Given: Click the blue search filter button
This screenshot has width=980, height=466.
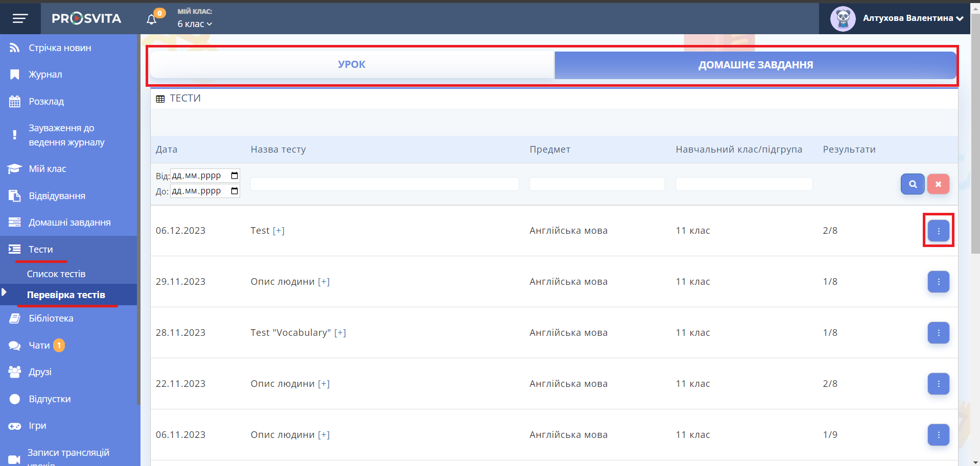Looking at the screenshot, I should [x=912, y=184].
